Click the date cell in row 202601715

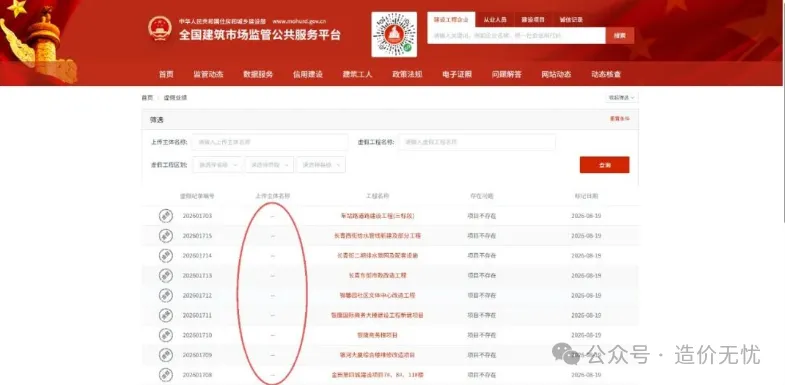point(586,236)
